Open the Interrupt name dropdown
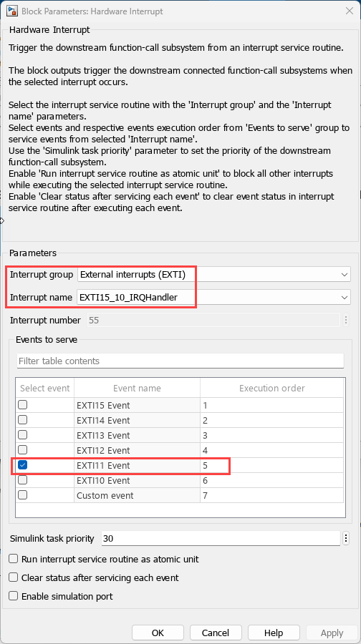361x644 pixels. (x=213, y=297)
